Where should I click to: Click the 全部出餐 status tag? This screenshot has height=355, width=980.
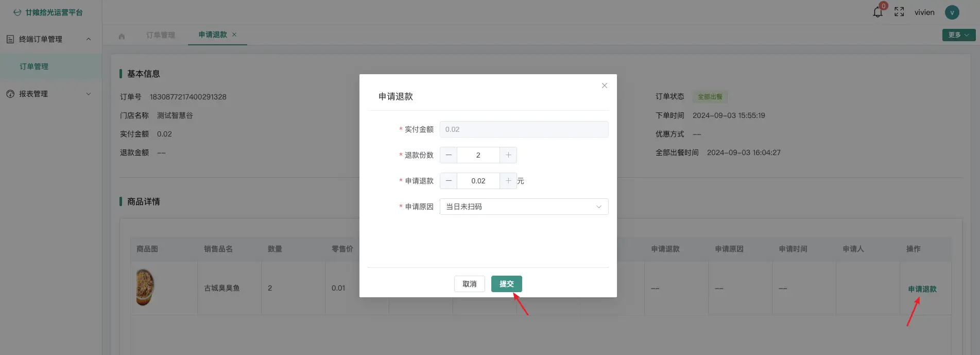tap(710, 97)
